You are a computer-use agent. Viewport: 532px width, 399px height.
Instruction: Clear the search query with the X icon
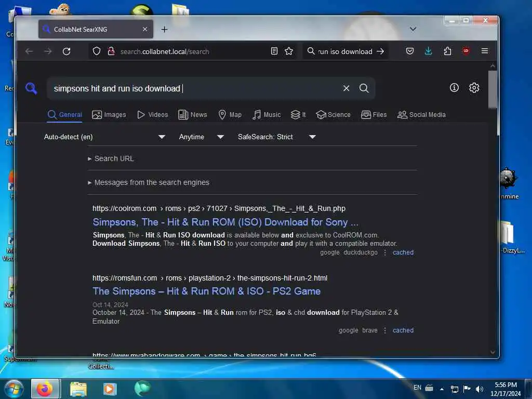346,88
